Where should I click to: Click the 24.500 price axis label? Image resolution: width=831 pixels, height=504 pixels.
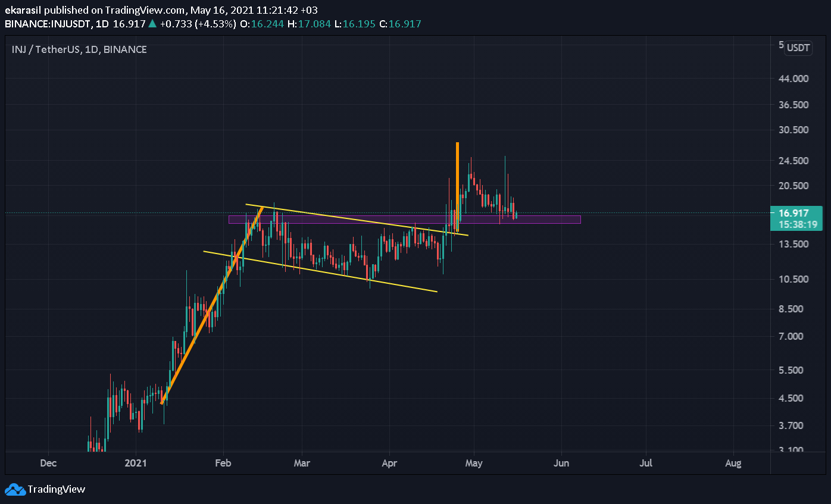click(793, 161)
